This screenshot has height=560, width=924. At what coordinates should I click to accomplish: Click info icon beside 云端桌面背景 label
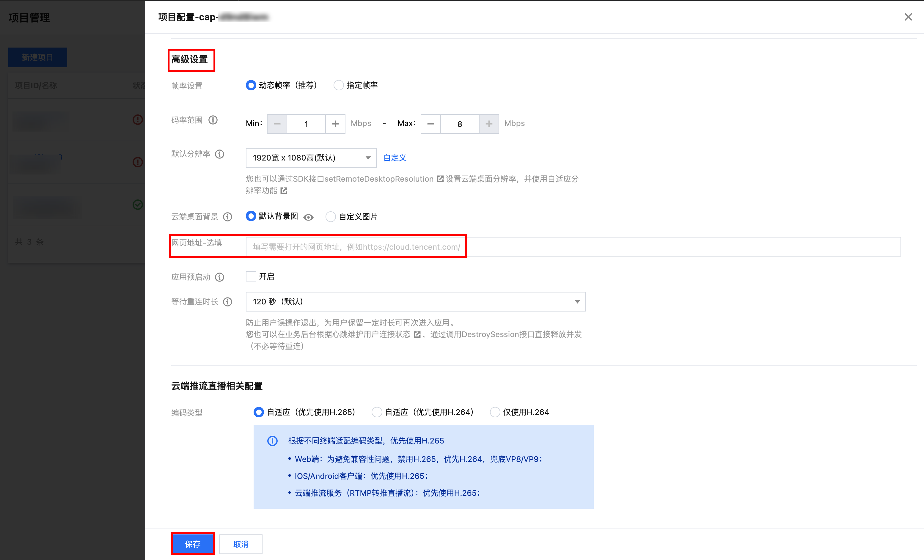pos(228,217)
